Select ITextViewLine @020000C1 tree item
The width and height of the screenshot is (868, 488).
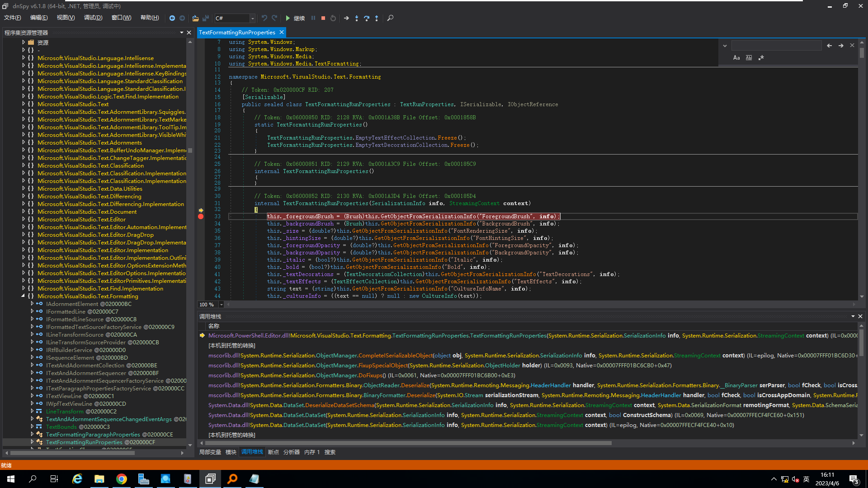[x=80, y=396]
